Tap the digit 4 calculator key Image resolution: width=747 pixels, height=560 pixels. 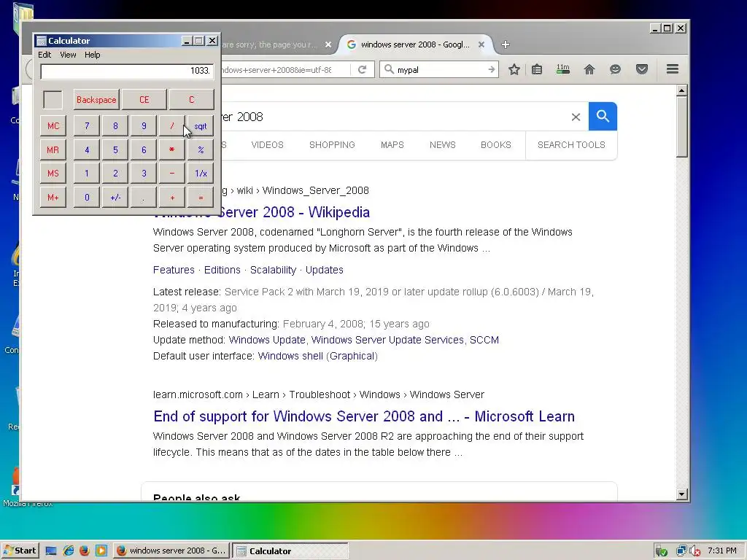click(87, 149)
